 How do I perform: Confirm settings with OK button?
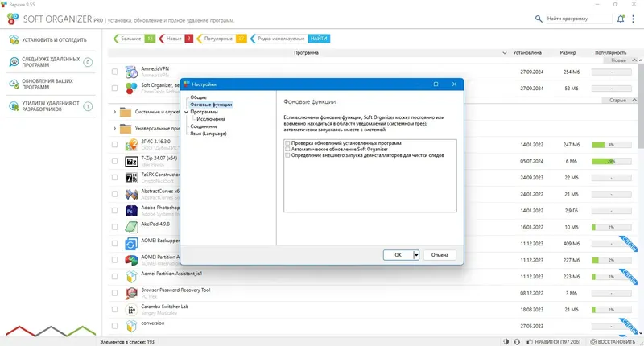(x=398, y=255)
